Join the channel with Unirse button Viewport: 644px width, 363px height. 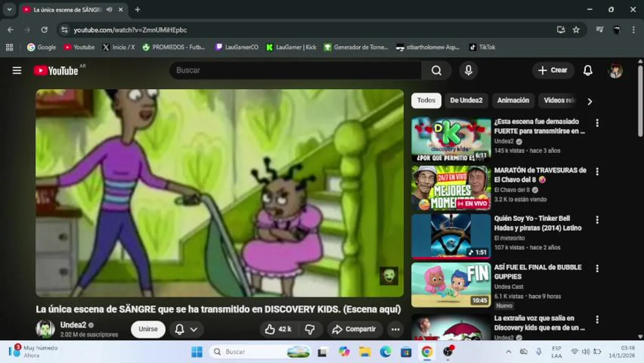(x=148, y=329)
